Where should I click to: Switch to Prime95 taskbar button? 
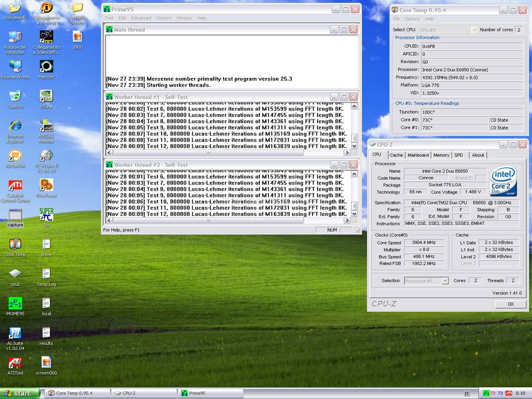tap(210, 393)
